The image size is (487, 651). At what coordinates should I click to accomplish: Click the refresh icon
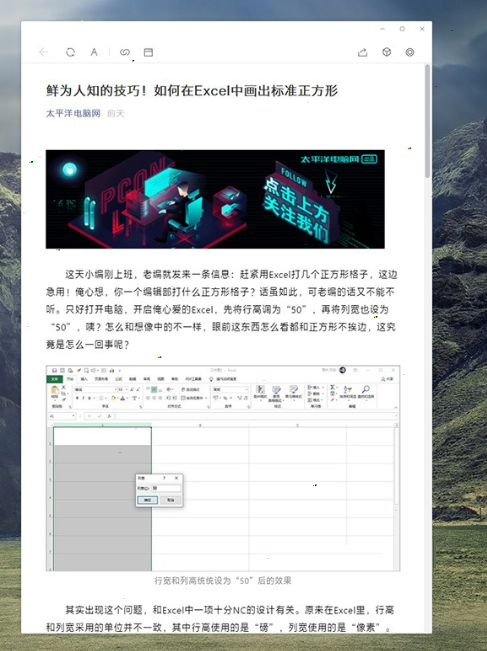(70, 52)
